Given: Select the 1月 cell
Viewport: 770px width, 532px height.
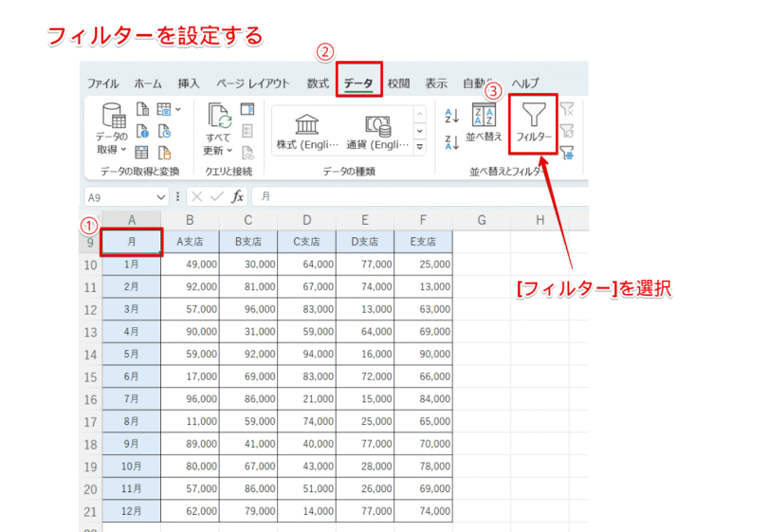Looking at the screenshot, I should (132, 265).
